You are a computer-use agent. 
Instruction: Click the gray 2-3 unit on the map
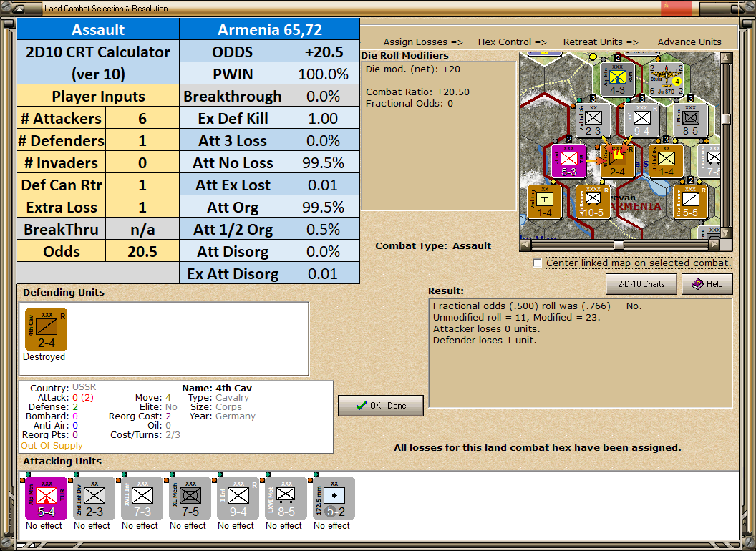[593, 120]
